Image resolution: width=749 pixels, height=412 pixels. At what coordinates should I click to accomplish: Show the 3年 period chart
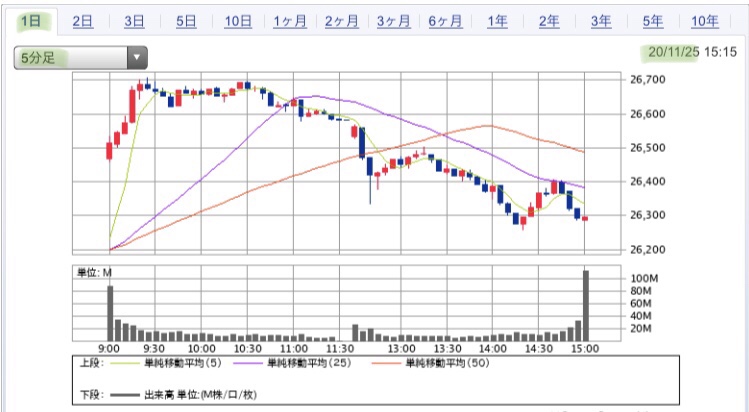(x=600, y=21)
